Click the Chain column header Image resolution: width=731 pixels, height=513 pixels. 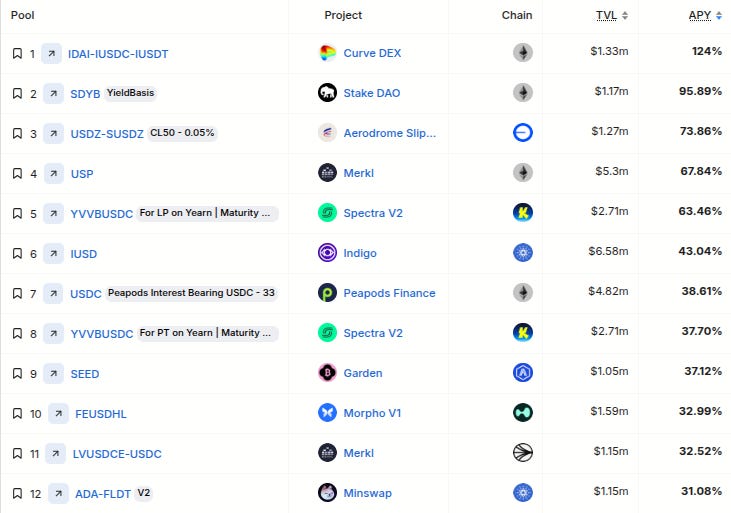pos(517,15)
